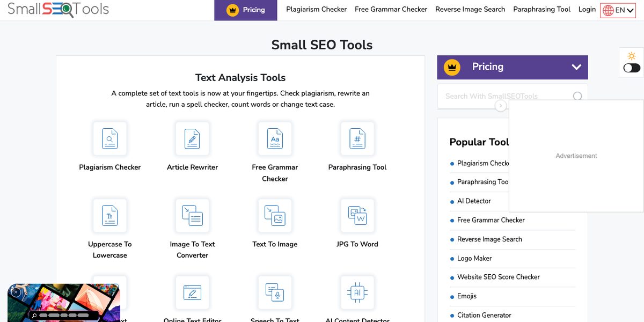Image resolution: width=644 pixels, height=322 pixels.
Task: Click the sun light-mode icon
Action: pos(632,56)
